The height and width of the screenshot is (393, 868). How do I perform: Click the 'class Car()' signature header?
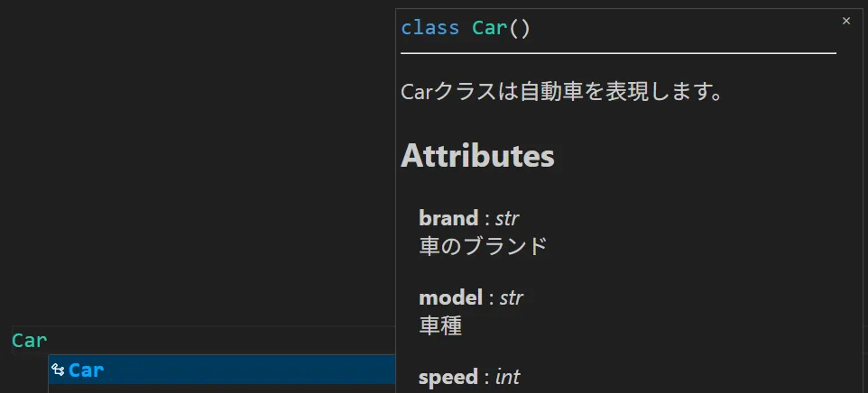[466, 28]
